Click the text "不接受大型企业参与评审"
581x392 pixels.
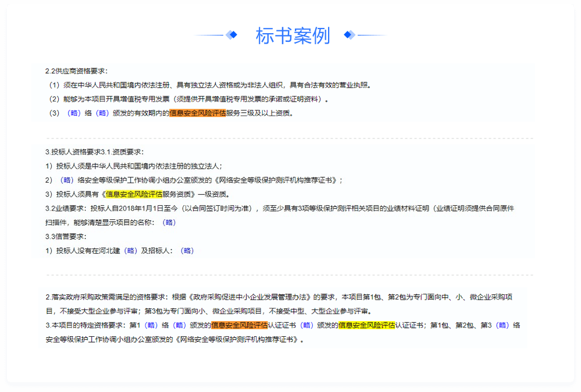click(x=98, y=311)
